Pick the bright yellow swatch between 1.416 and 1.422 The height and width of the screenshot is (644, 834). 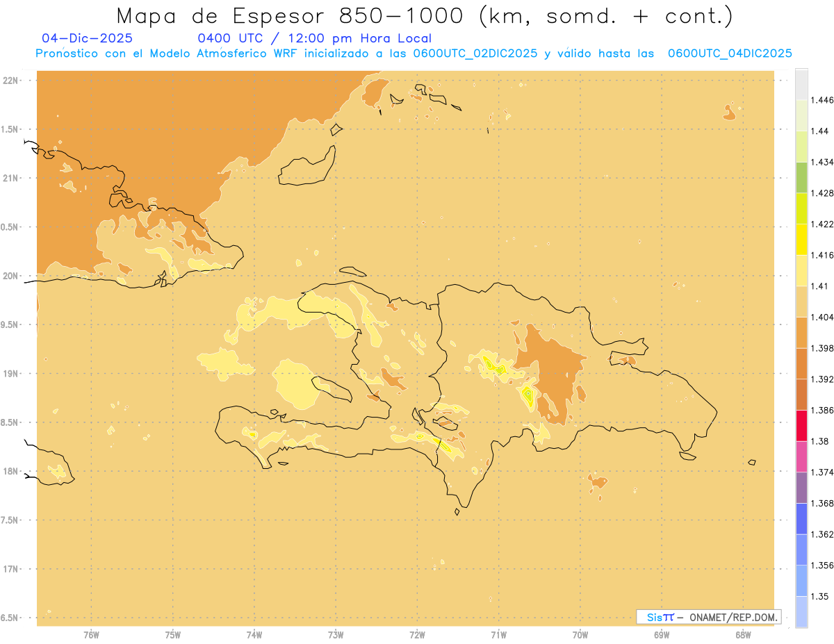[x=801, y=240]
